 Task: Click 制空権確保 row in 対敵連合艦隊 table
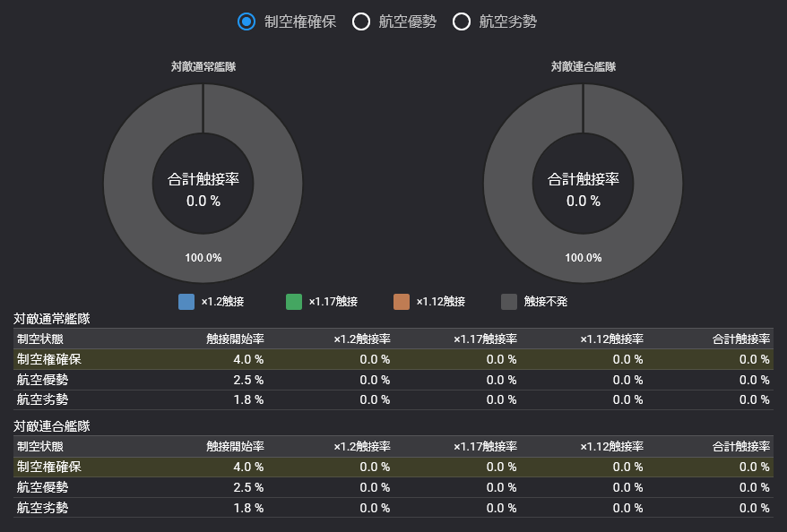click(393, 467)
